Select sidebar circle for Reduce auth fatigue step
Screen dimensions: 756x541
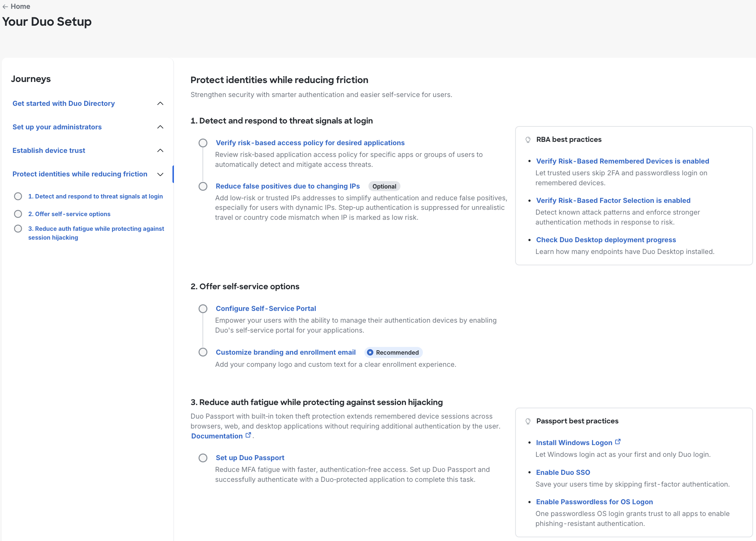[x=18, y=229]
